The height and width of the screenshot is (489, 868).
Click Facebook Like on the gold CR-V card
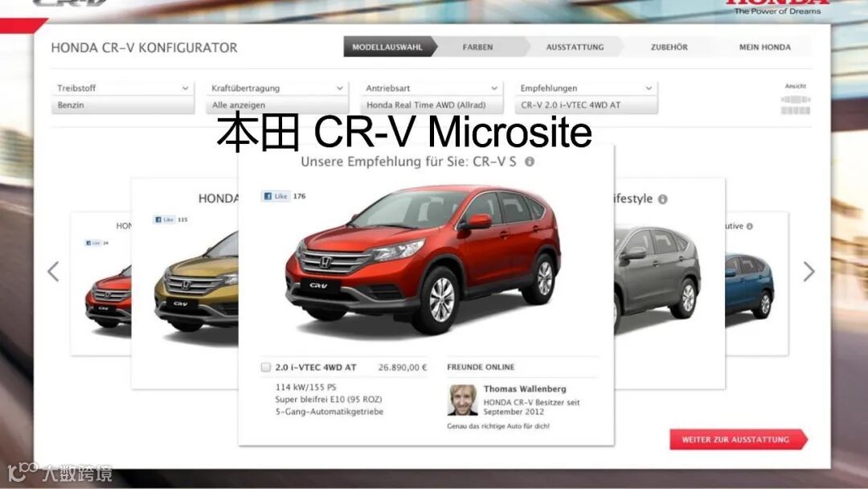point(165,220)
